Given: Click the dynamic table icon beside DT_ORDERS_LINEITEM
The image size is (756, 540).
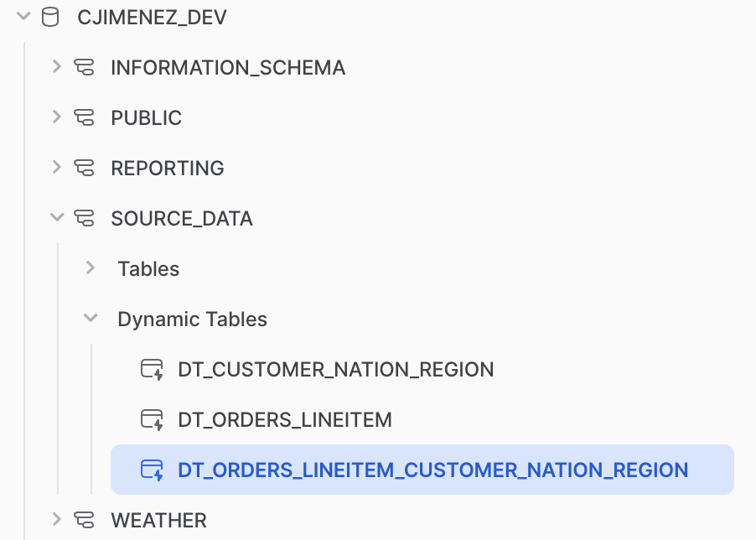Looking at the screenshot, I should (x=152, y=420).
